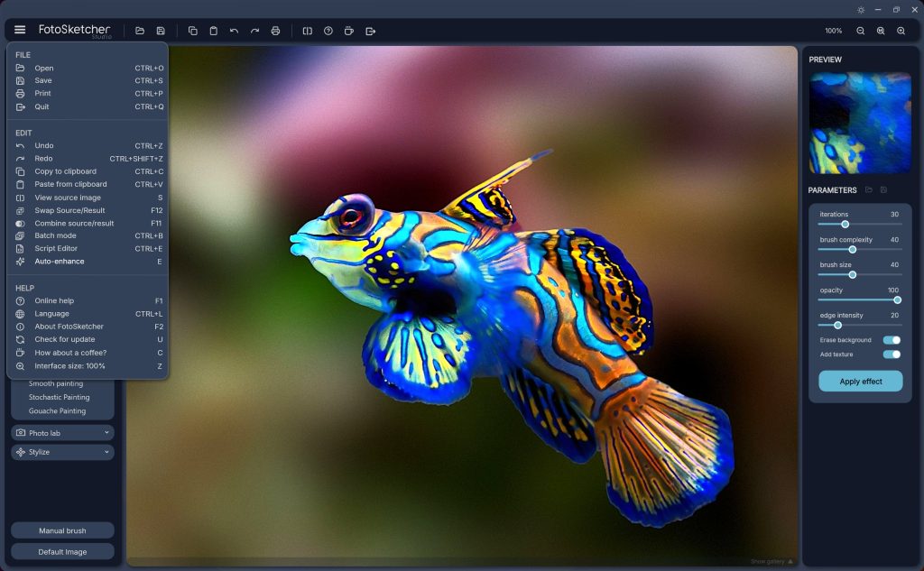924x571 pixels.
Task: Click the toolbar help question mark icon
Action: pos(328,31)
